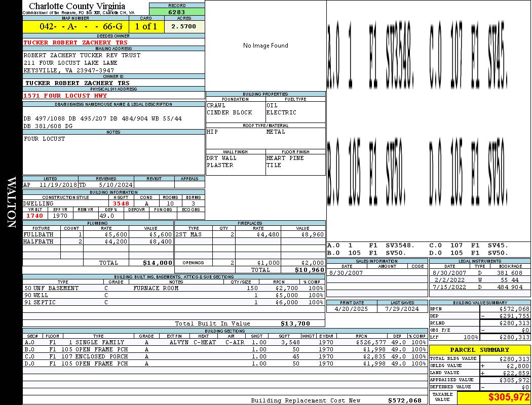Click the C.0 Enclosed Porch section row
The width and height of the screenshot is (532, 405).
pos(225,356)
